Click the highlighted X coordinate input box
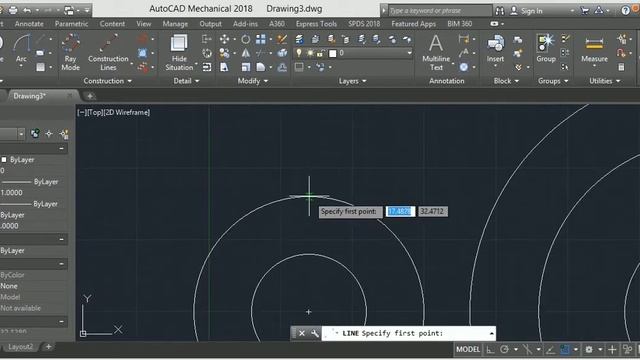The image size is (640, 360). [x=400, y=211]
